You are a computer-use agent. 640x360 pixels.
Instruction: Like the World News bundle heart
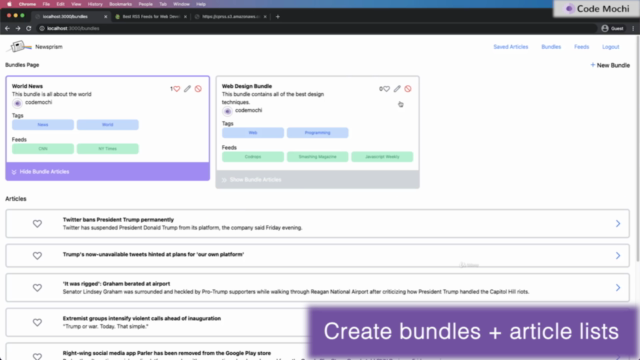[x=176, y=89]
